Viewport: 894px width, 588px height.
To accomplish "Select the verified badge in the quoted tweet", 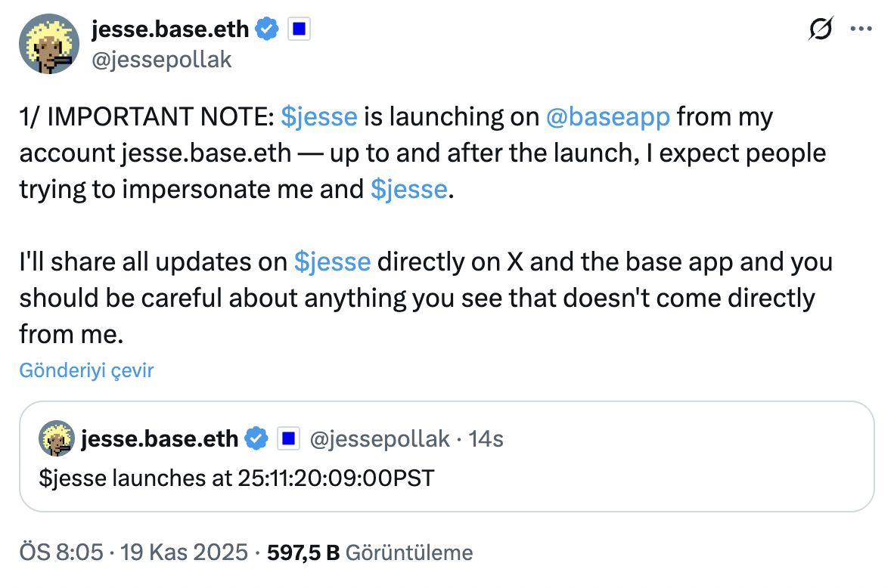I will point(256,438).
